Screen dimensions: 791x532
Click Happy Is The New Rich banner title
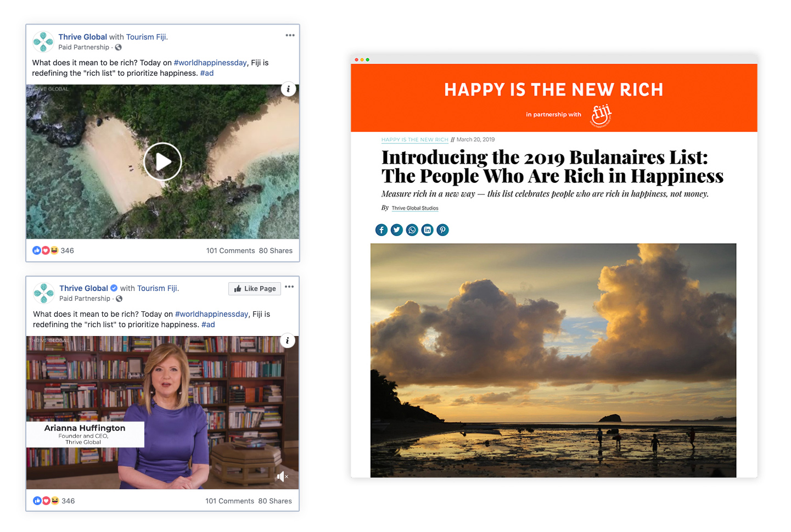coord(554,89)
